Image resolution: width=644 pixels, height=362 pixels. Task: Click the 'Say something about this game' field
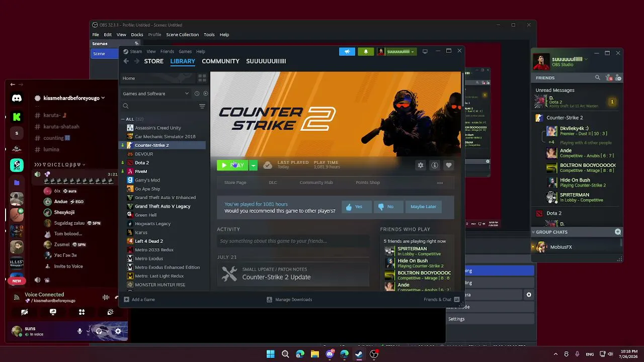click(x=293, y=241)
